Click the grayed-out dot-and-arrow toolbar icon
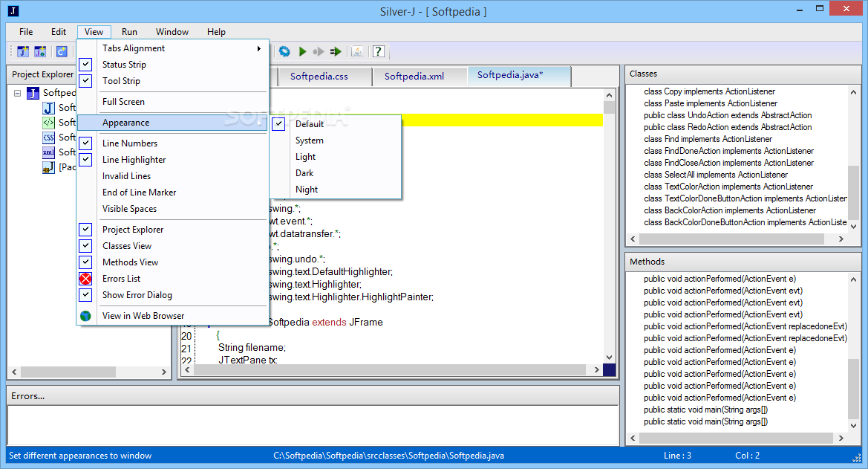The height and width of the screenshot is (469, 868). [319, 51]
